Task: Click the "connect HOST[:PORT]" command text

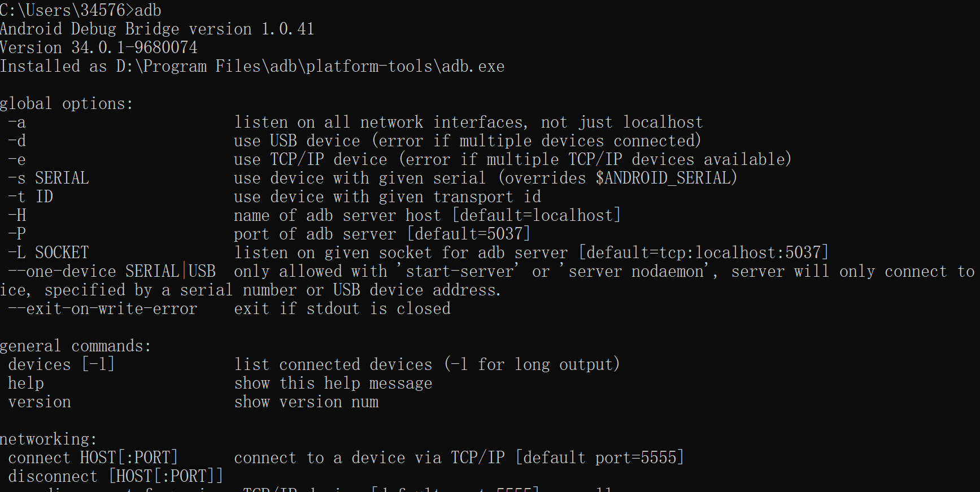Action: pyautogui.click(x=93, y=458)
